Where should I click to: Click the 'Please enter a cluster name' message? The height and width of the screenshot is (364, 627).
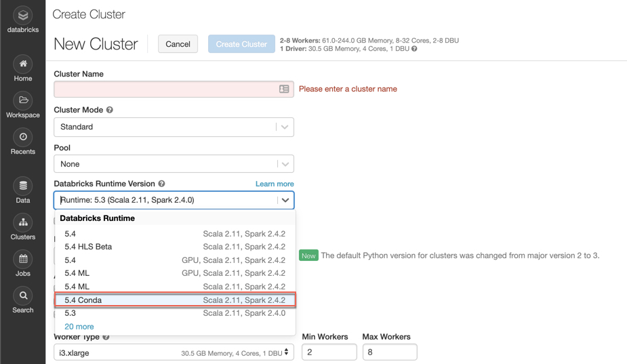pos(348,89)
